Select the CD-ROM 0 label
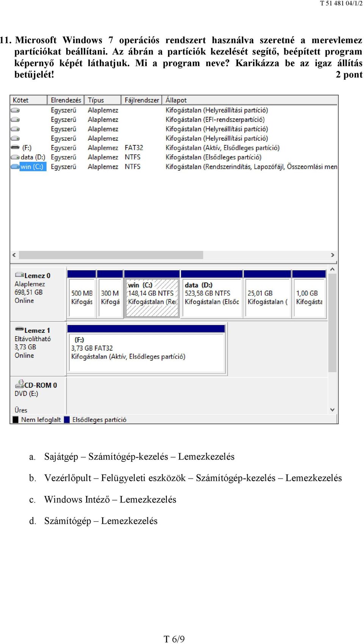 (x=41, y=385)
